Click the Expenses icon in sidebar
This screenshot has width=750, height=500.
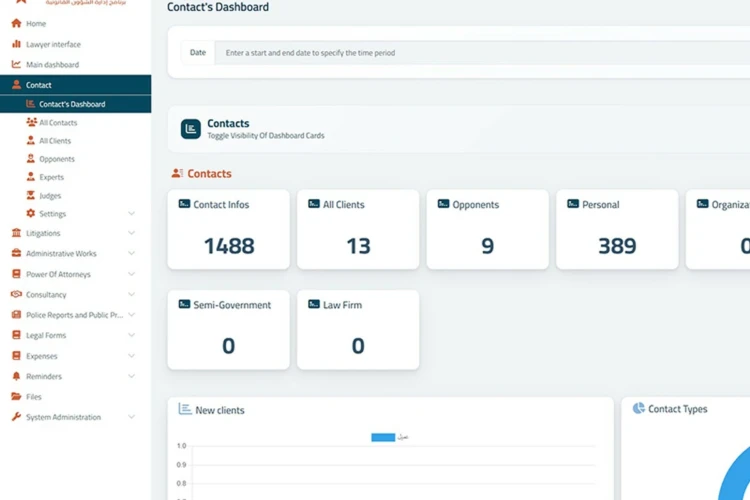(x=16, y=356)
